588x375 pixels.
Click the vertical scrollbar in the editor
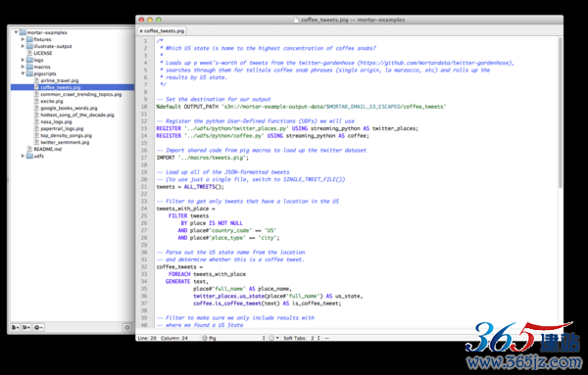click(561, 113)
